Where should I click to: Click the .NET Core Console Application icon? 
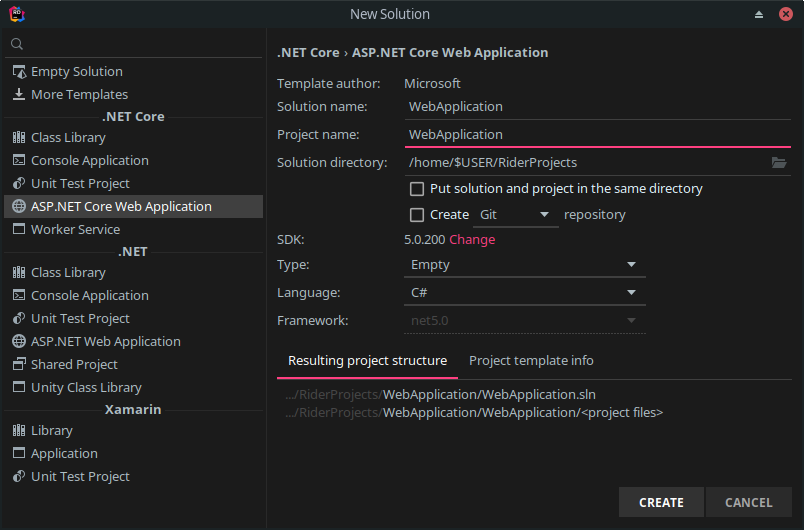pyautogui.click(x=19, y=161)
